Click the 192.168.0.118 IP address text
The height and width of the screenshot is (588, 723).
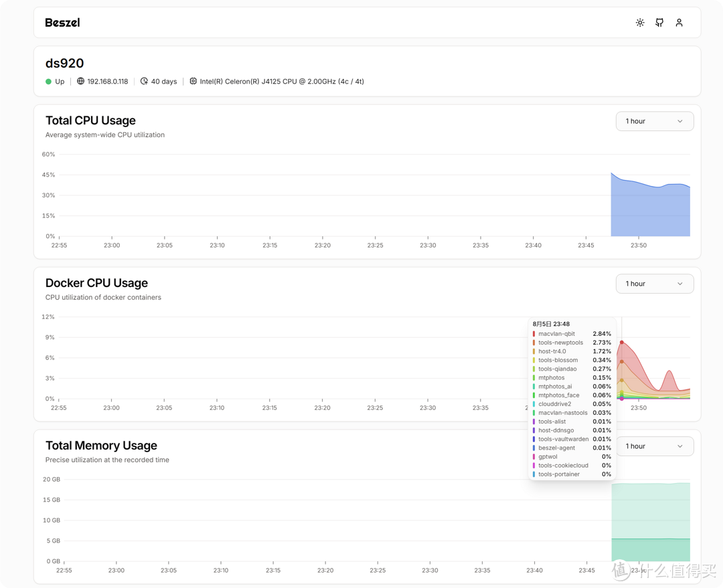108,81
